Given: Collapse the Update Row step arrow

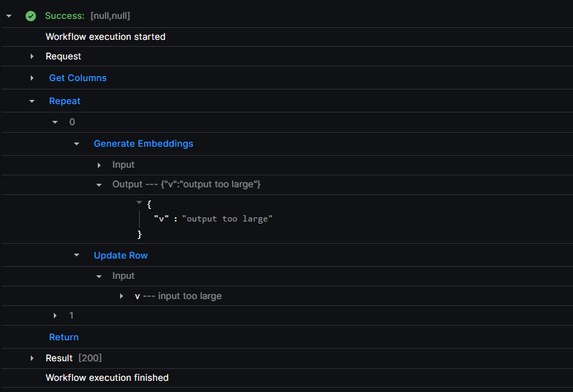Looking at the screenshot, I should [76, 255].
